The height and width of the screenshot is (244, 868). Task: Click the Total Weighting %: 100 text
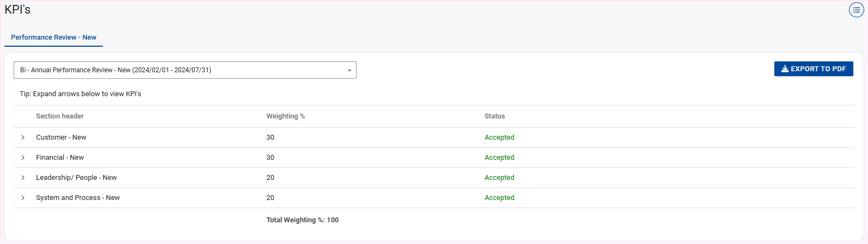click(x=302, y=220)
